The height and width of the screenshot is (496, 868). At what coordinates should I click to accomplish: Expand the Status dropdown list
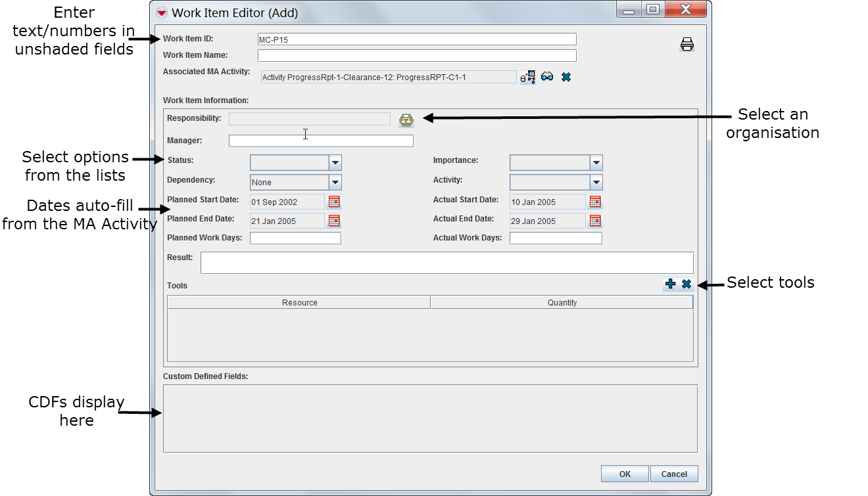(335, 162)
